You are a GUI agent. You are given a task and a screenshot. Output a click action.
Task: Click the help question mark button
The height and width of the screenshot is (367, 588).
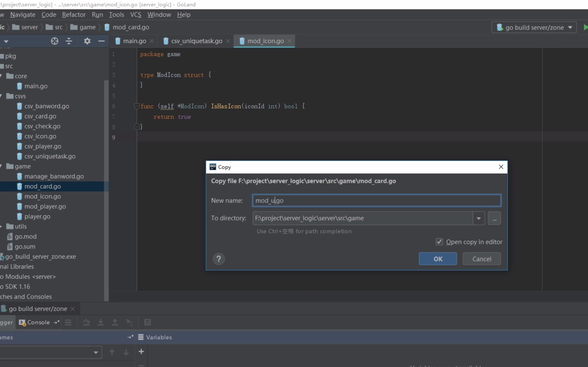coord(219,259)
